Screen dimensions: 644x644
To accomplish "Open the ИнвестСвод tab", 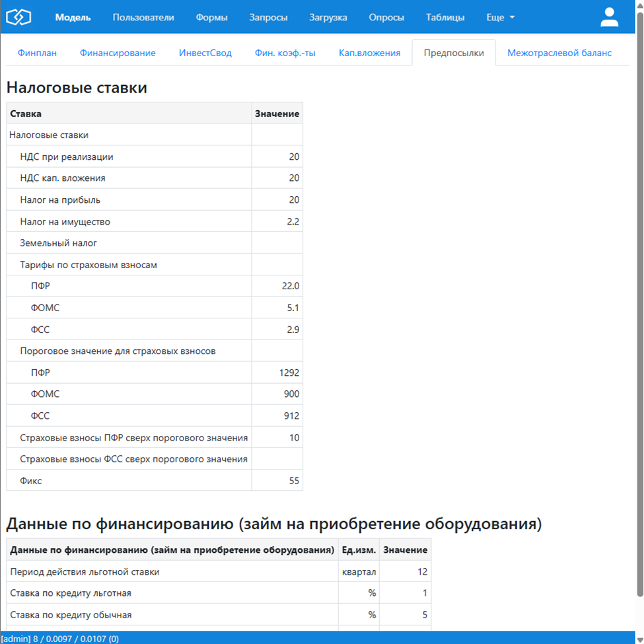I will [x=205, y=53].
